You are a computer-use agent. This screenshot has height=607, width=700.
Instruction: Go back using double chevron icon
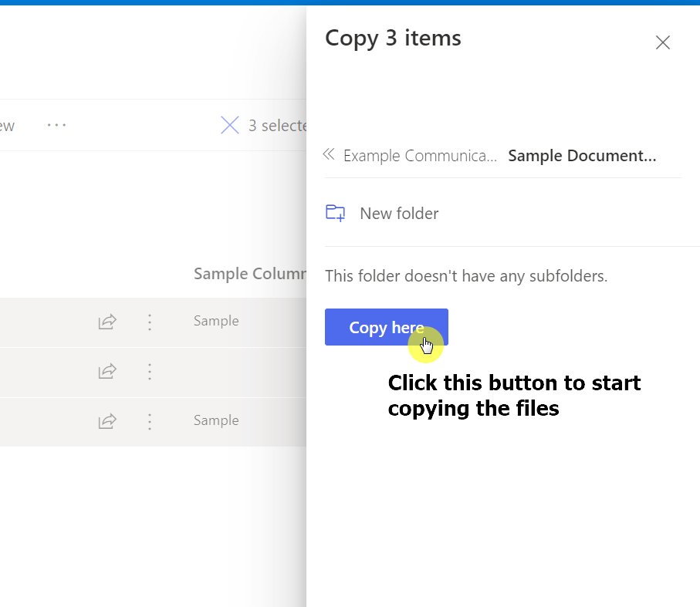point(329,154)
